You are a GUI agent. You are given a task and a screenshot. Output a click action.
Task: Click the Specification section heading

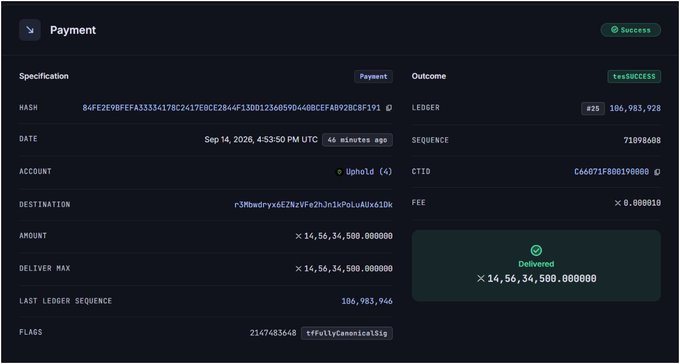coord(44,76)
